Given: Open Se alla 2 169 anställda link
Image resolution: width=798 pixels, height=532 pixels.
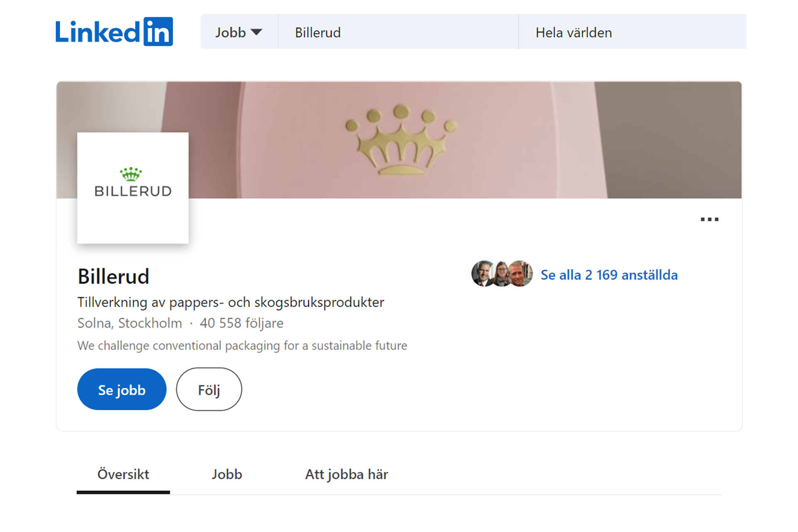Looking at the screenshot, I should [x=608, y=275].
